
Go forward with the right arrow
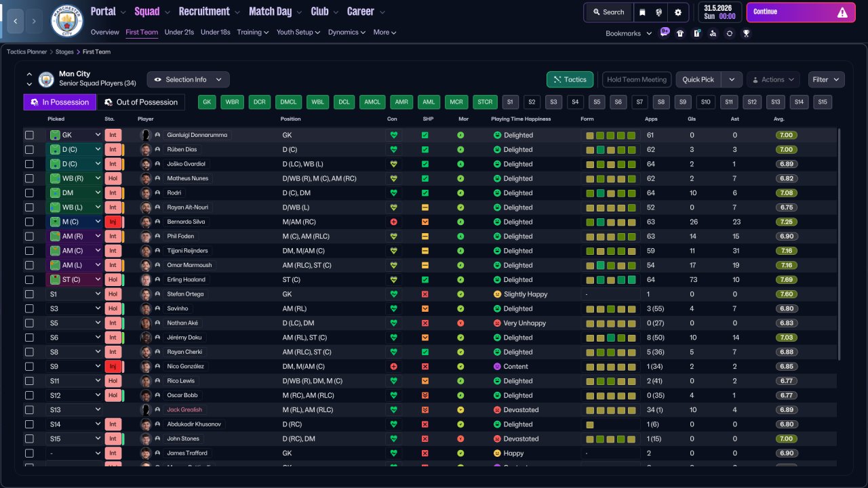[x=34, y=21]
